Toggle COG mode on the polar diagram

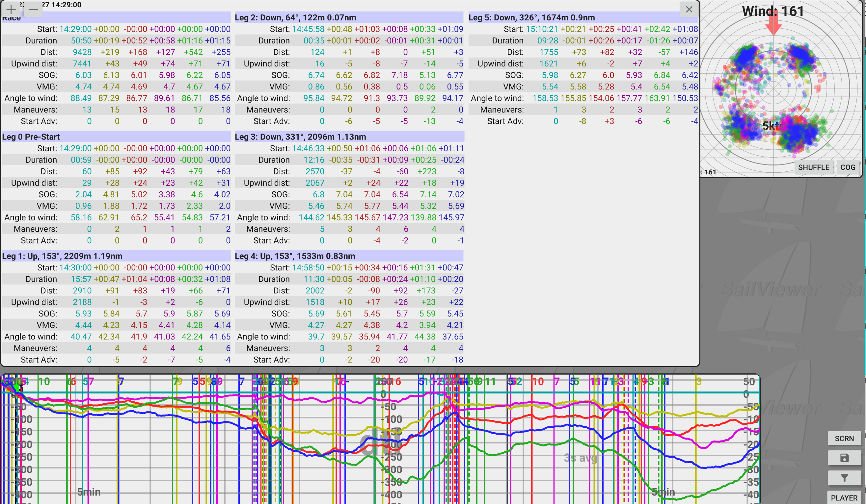click(x=849, y=167)
